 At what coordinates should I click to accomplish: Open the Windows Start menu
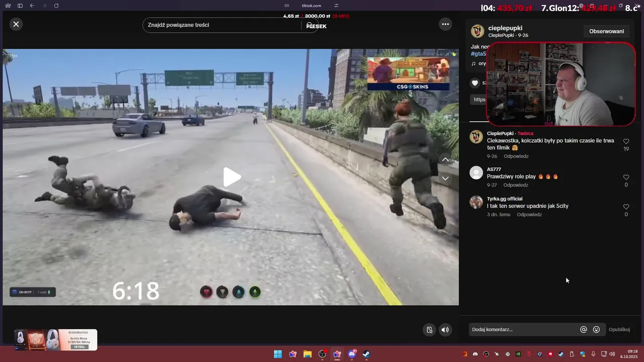pos(278,354)
